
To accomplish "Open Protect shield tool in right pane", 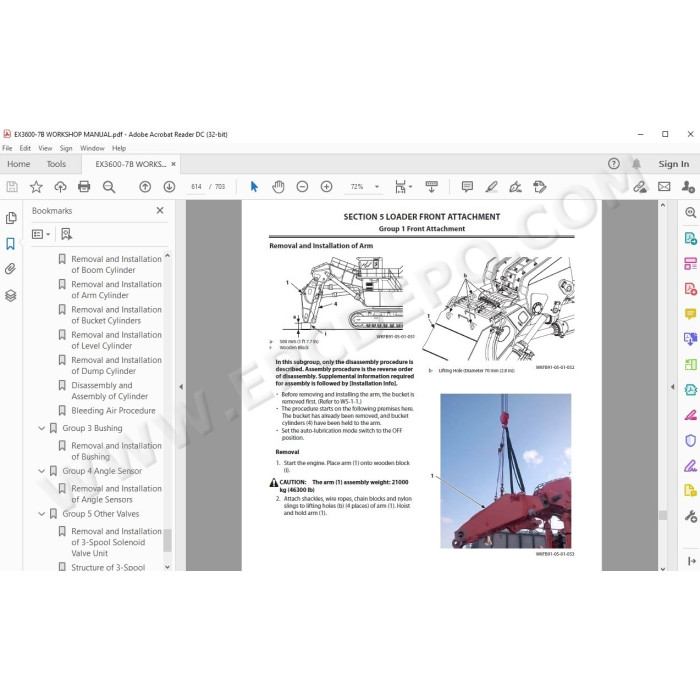I will point(690,441).
